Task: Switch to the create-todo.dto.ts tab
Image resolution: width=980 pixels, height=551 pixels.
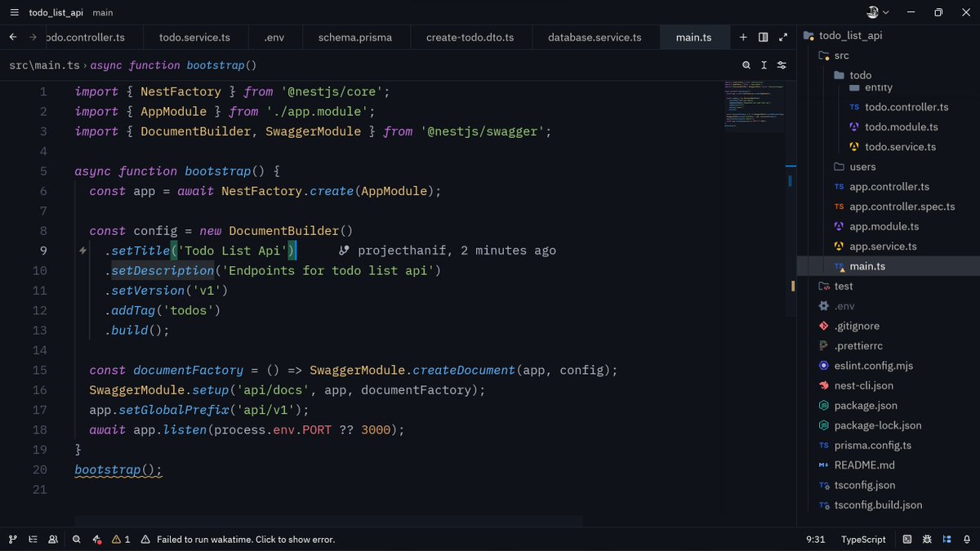Action: pyautogui.click(x=470, y=37)
